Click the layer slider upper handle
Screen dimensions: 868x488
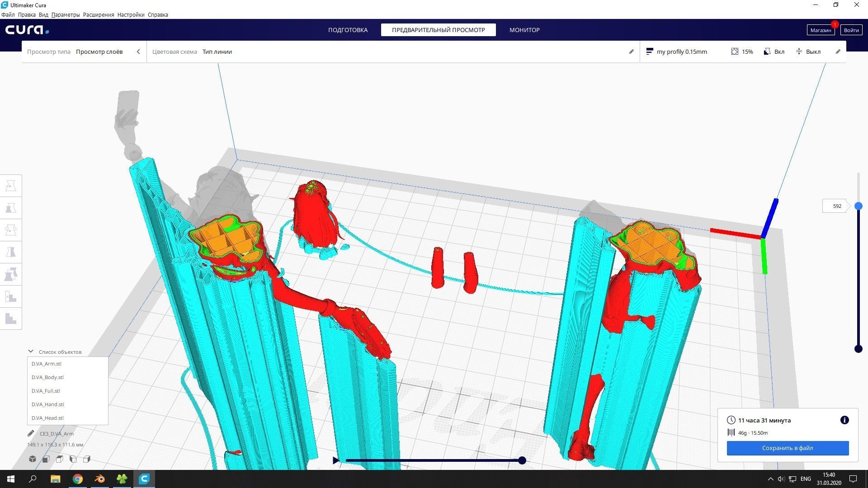(858, 206)
